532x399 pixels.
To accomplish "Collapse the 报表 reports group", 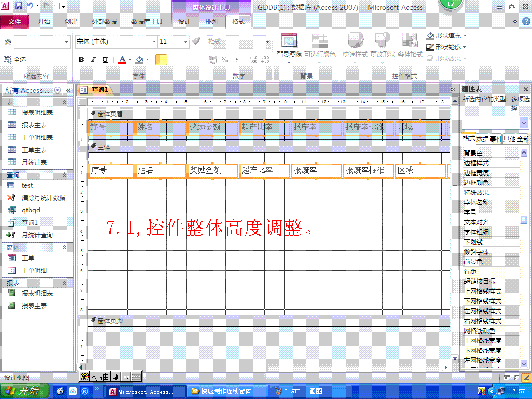I will tap(64, 283).
